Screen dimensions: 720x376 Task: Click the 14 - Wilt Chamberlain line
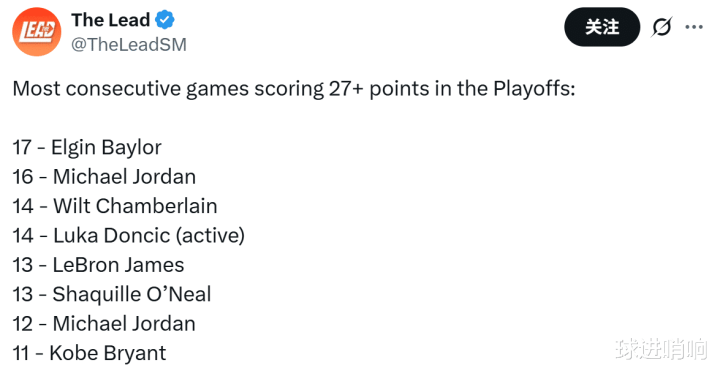[x=115, y=206]
